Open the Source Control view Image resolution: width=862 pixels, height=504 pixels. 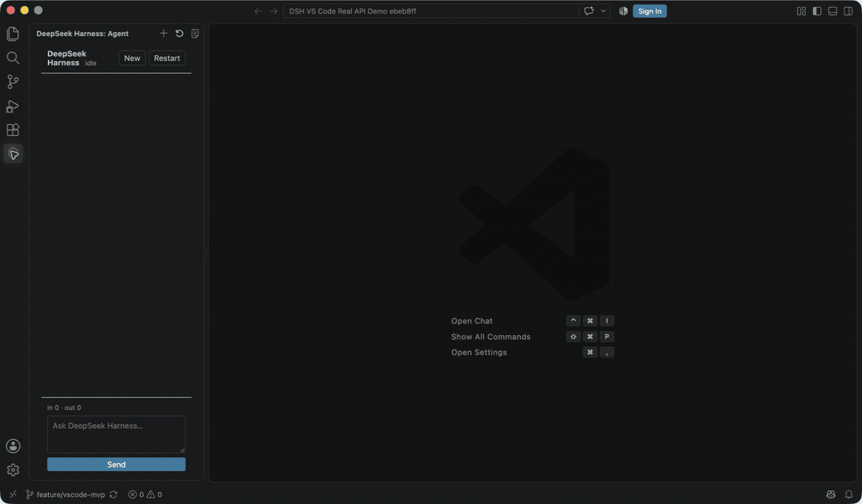(x=13, y=82)
